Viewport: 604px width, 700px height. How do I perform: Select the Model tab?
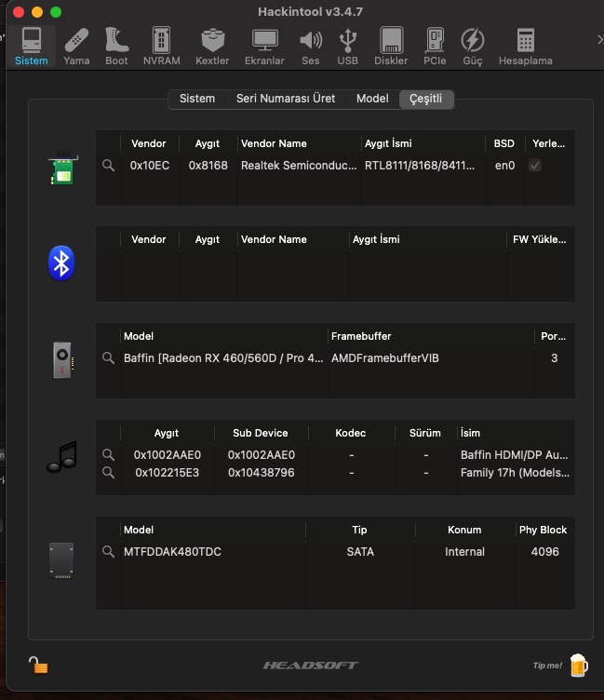(372, 99)
